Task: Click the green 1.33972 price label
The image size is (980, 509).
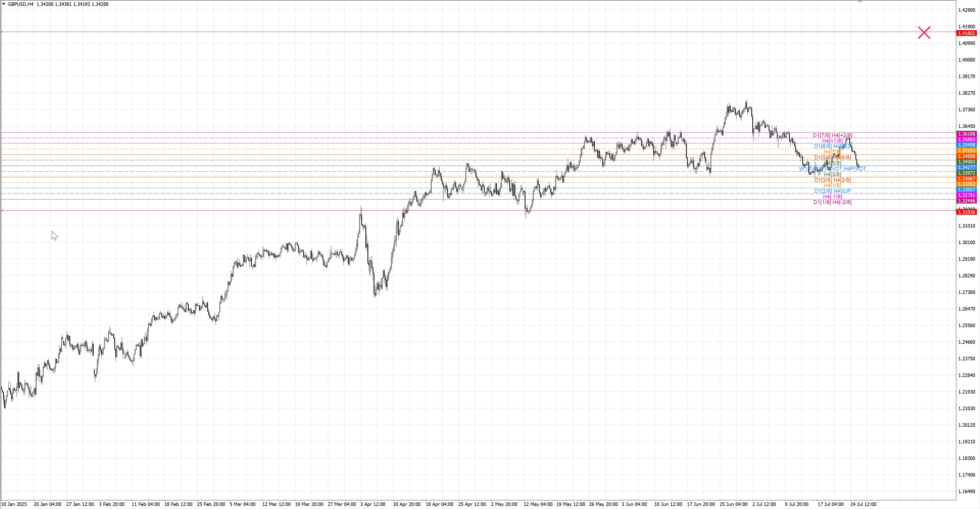Action: [966, 173]
